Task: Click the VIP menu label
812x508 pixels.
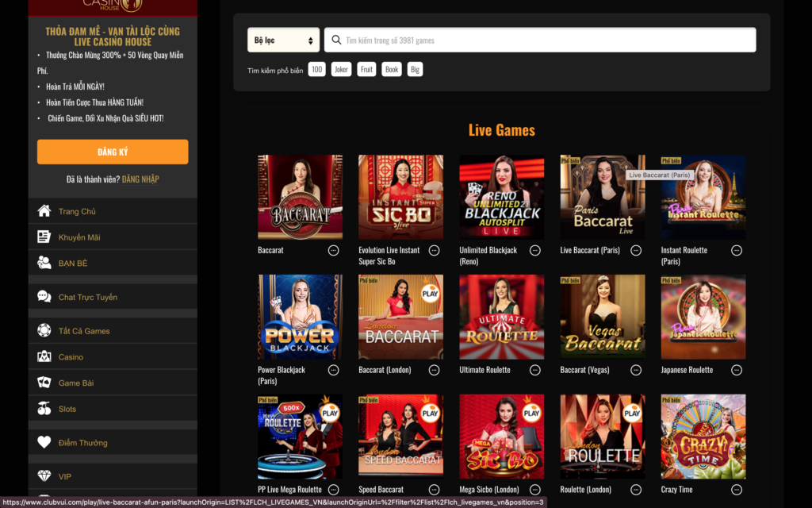Action: [65, 476]
